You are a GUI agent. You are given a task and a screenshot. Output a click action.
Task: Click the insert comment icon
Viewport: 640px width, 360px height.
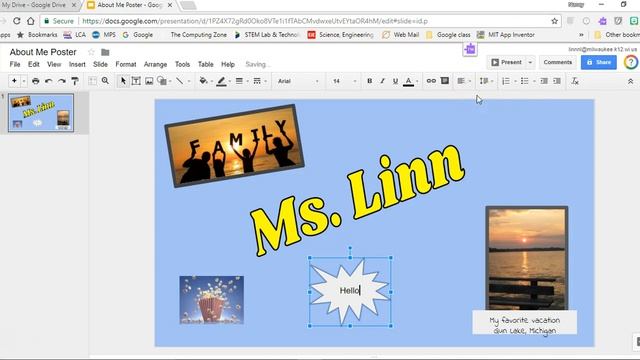[x=445, y=81]
